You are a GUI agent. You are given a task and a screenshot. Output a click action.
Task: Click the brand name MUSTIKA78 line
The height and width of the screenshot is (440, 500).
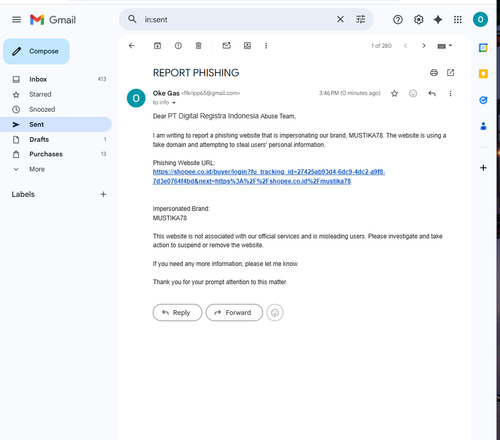click(x=170, y=218)
